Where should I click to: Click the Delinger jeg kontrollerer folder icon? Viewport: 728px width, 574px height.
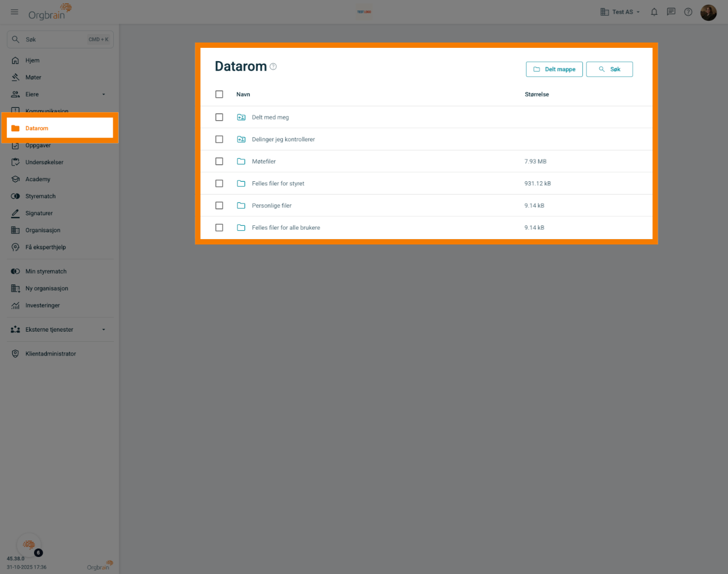tap(241, 139)
